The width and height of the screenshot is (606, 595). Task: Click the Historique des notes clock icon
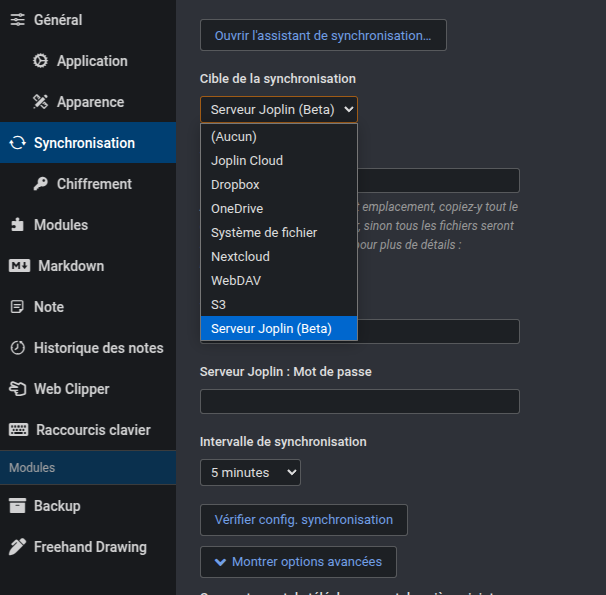click(17, 348)
